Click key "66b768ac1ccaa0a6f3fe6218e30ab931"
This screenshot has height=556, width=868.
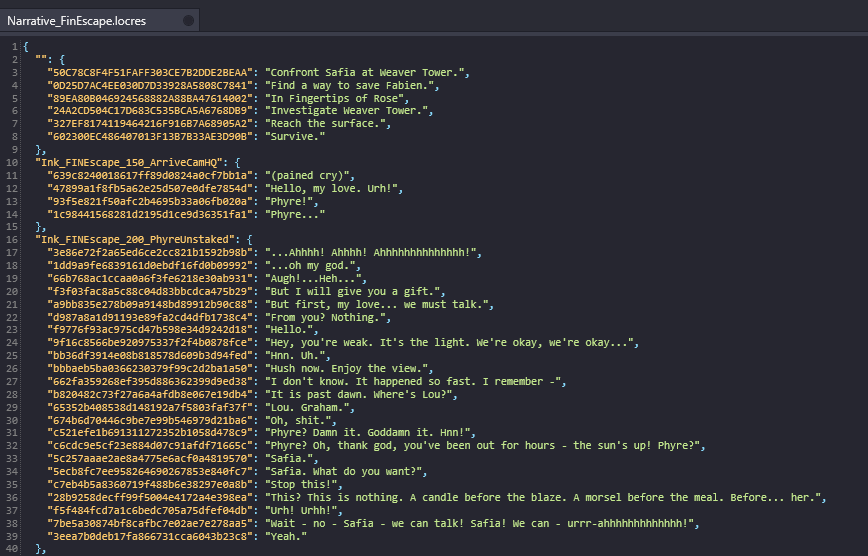click(x=150, y=278)
